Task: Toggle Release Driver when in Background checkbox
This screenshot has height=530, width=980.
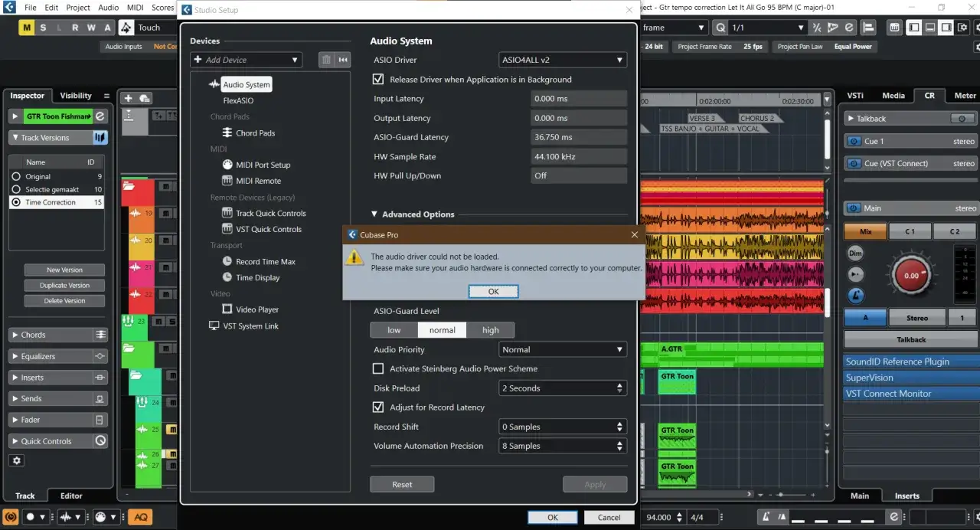Action: (x=377, y=79)
